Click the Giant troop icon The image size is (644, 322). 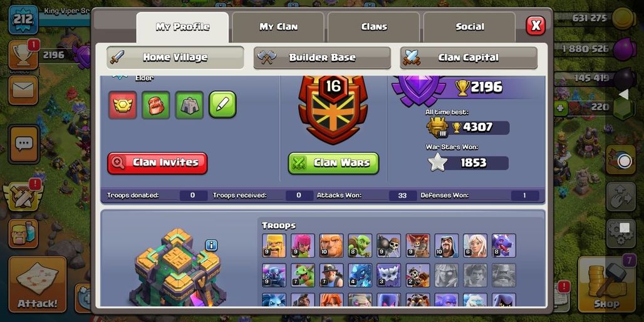coord(331,246)
